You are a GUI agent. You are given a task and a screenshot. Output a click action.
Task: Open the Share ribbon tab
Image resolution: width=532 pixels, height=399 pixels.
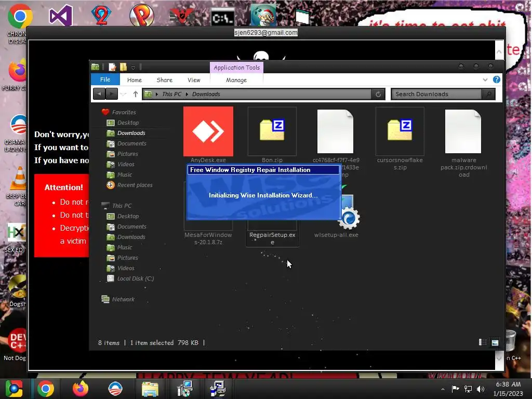pos(165,80)
